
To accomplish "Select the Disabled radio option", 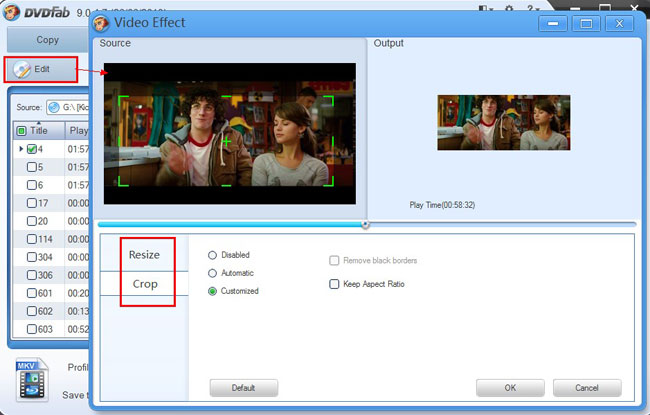I will click(x=212, y=255).
